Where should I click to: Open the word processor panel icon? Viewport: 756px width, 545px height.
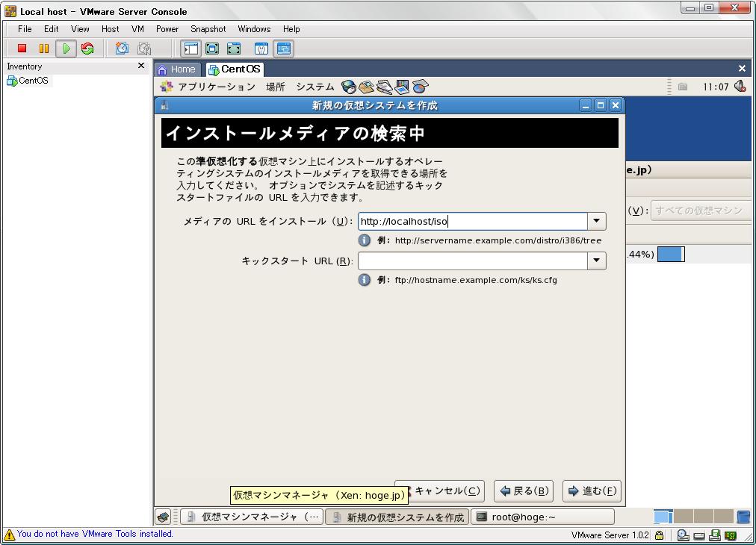pos(384,87)
